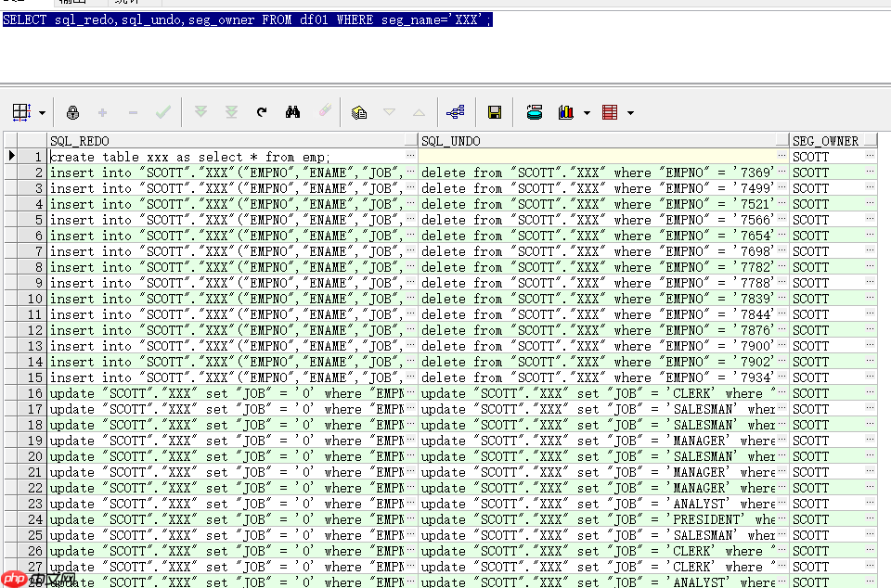Select row 4 SCOTT owner cell

point(828,204)
